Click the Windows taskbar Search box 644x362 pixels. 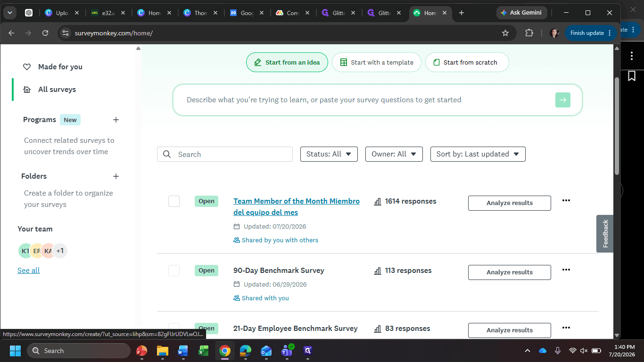point(79,351)
